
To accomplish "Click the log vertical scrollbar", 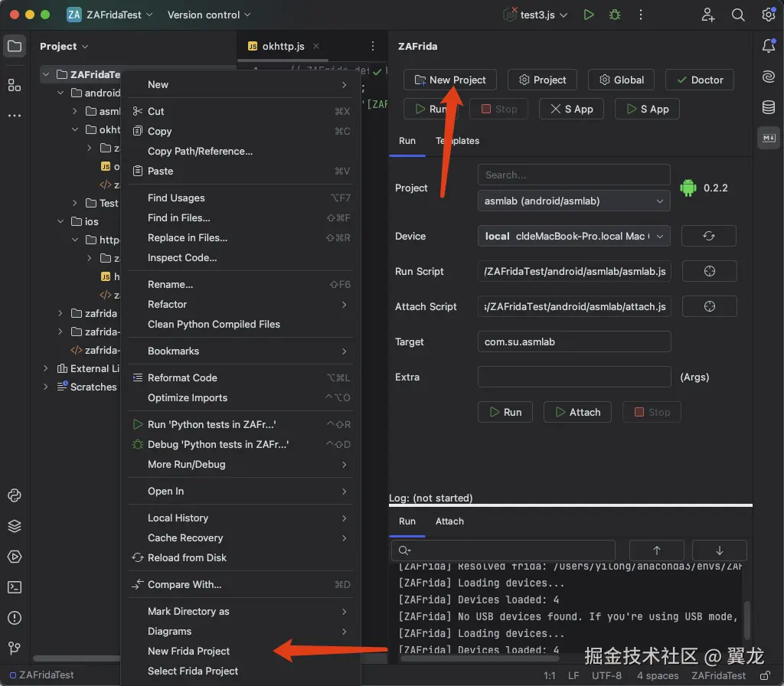I will click(747, 619).
